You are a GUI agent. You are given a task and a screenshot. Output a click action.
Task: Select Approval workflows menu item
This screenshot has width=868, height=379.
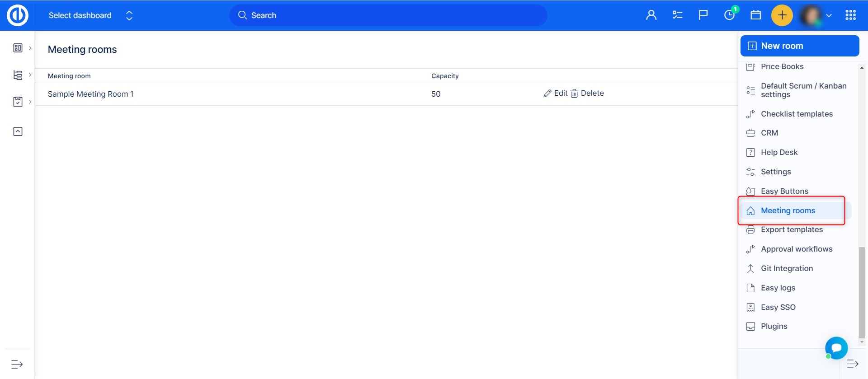click(796, 249)
